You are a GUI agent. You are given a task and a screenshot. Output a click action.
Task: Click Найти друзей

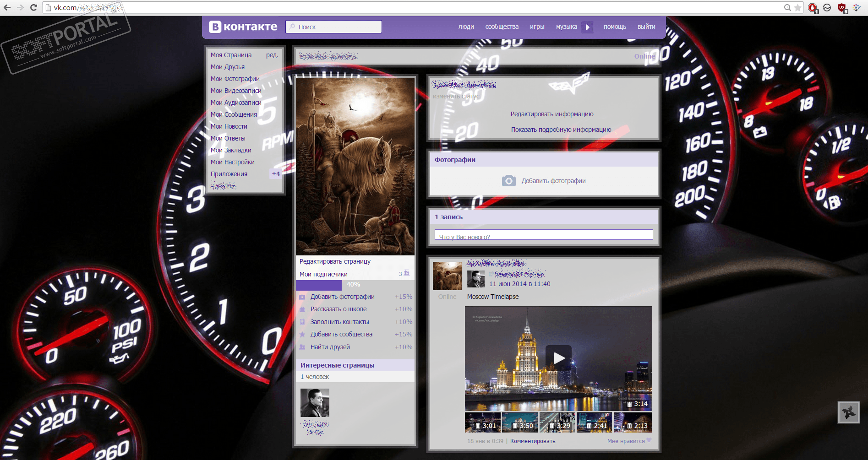(x=330, y=347)
